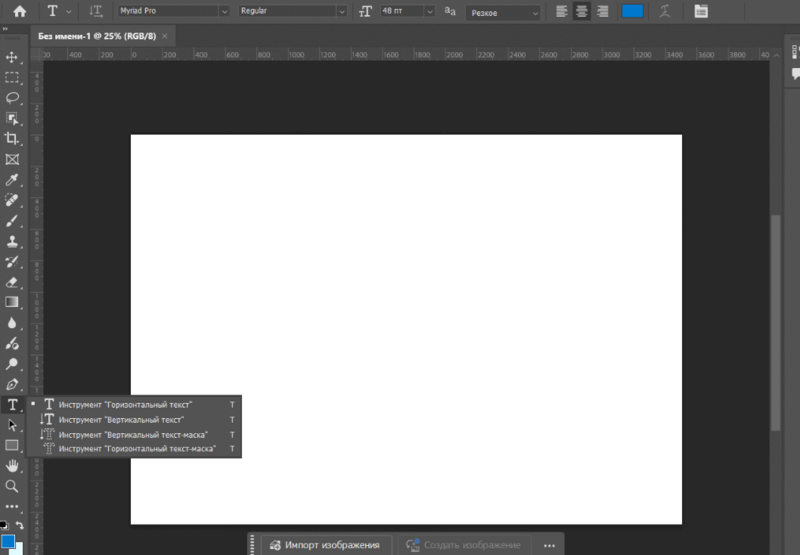Select the Clone Stamp tool

(12, 242)
